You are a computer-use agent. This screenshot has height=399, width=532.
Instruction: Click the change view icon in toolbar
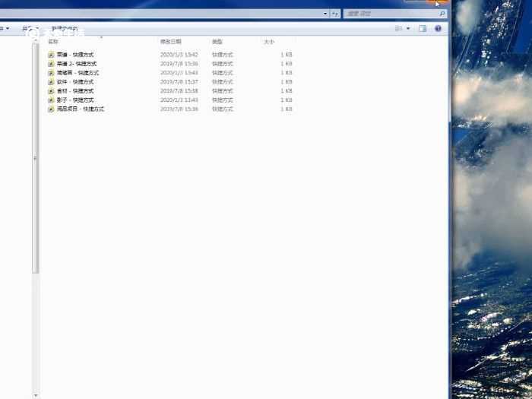point(398,29)
